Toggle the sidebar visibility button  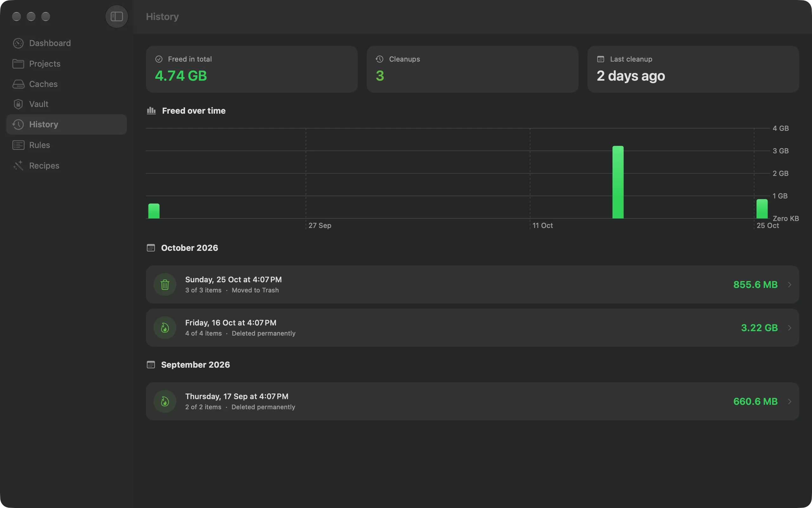tap(116, 17)
